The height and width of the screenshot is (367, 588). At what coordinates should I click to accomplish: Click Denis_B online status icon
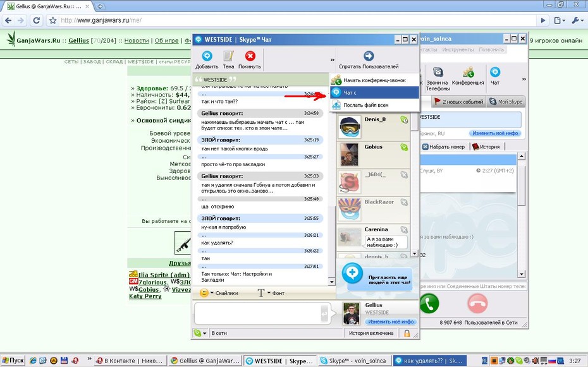404,120
